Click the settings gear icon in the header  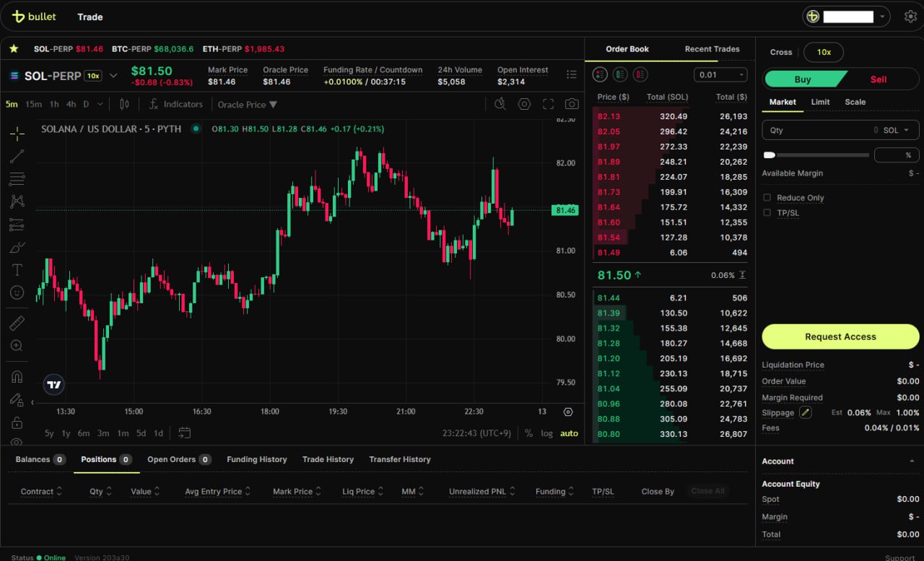point(910,17)
